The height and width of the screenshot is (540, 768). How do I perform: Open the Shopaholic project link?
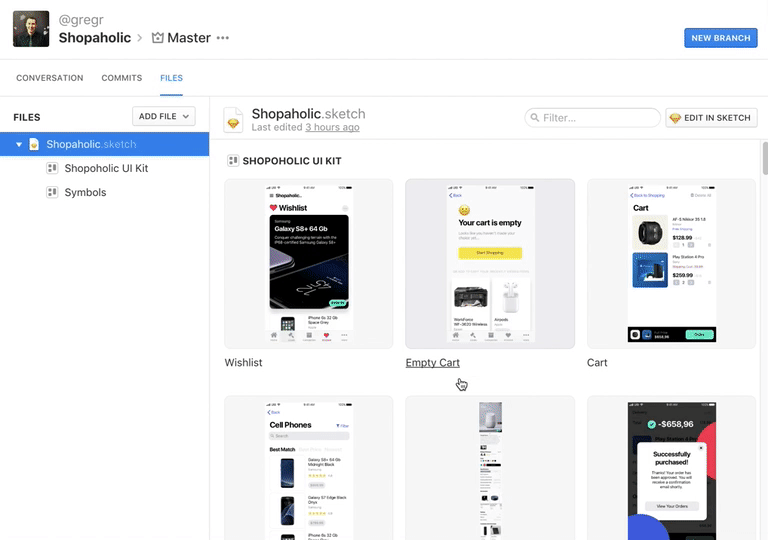coord(95,38)
